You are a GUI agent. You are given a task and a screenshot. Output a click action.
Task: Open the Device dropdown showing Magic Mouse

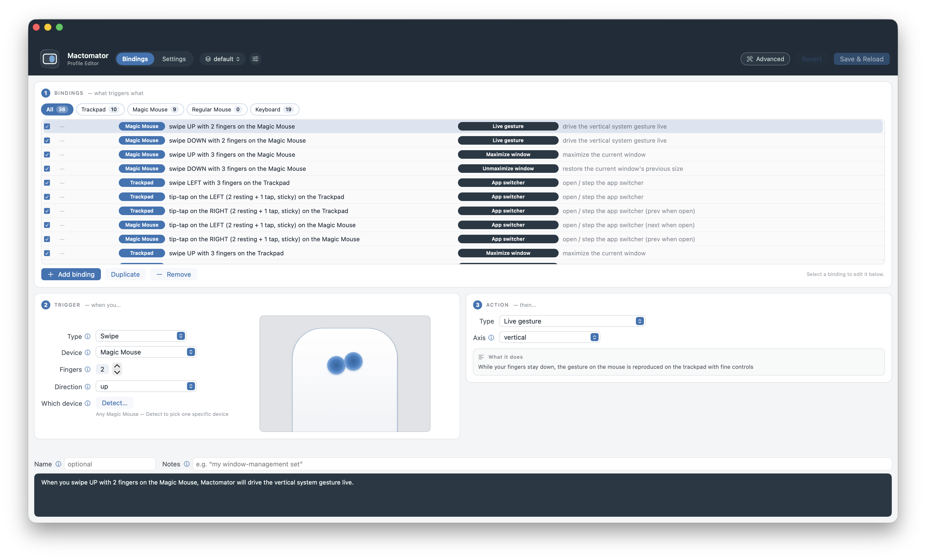146,352
